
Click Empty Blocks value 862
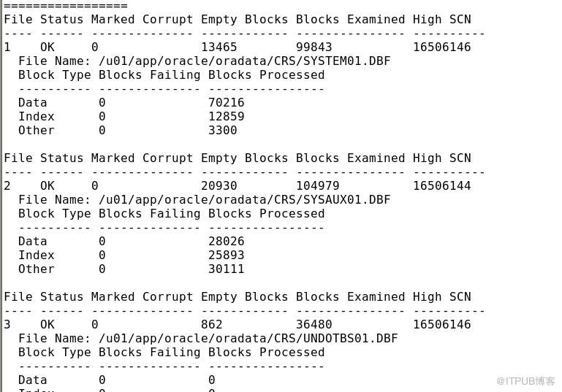212,324
